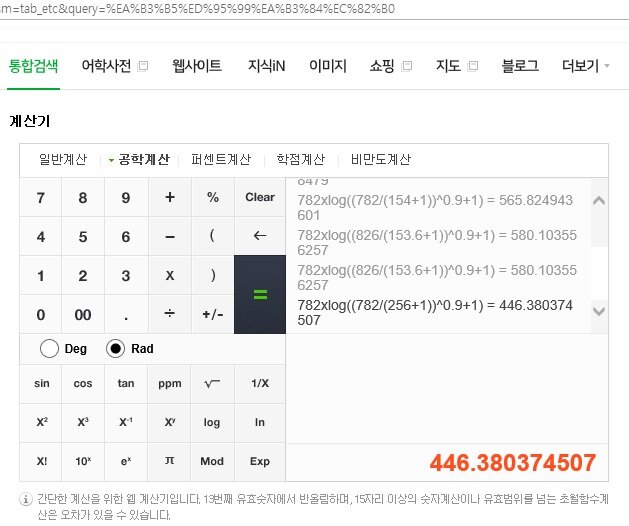Click the decimal point key
The image size is (629, 526).
pyautogui.click(x=126, y=314)
